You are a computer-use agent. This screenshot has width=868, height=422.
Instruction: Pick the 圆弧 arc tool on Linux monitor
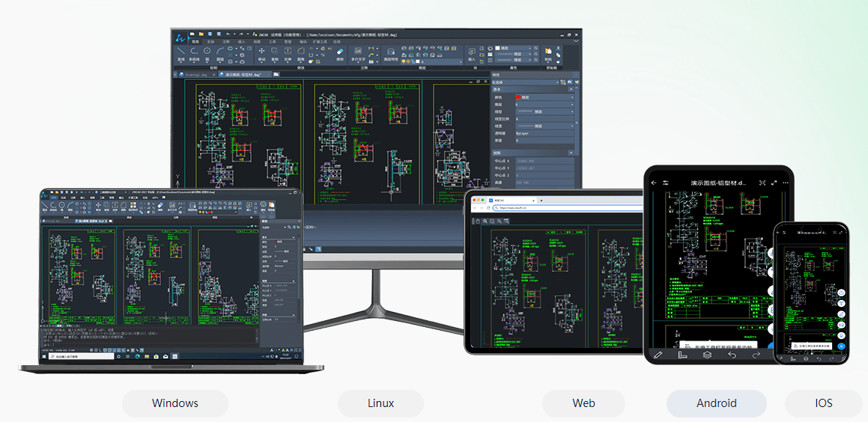tap(219, 54)
